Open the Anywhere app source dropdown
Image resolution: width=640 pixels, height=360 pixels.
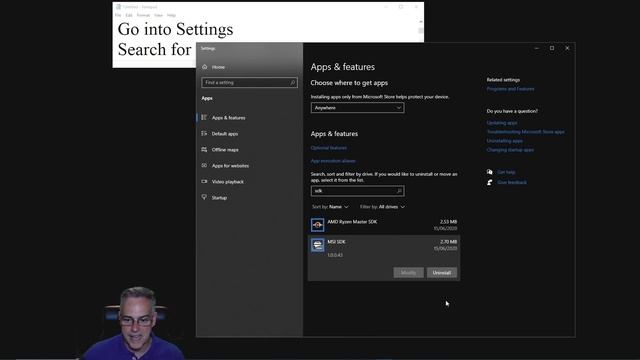[358, 108]
